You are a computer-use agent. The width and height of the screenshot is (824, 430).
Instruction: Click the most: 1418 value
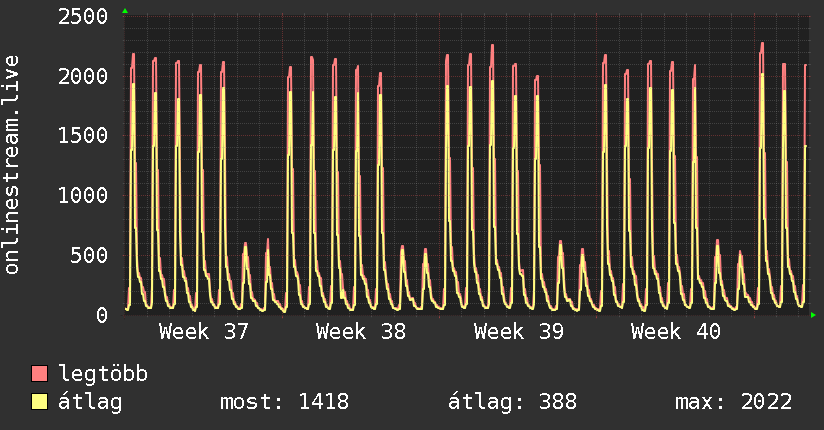(284, 402)
